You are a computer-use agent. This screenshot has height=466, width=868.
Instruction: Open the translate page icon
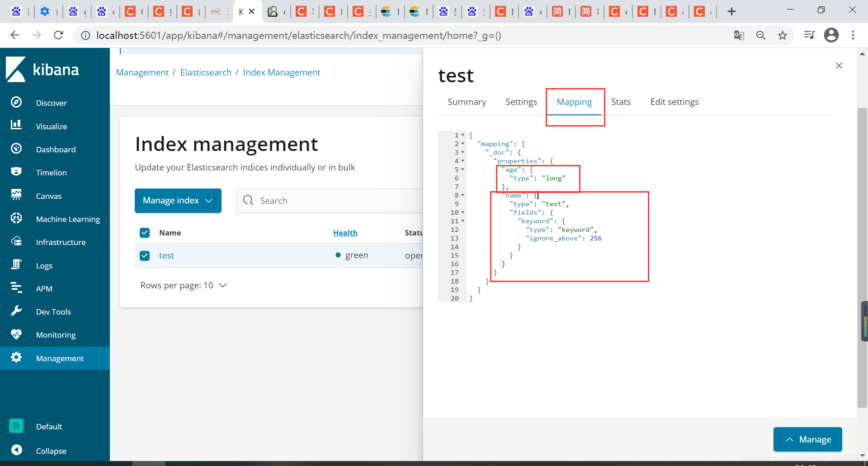coord(739,35)
